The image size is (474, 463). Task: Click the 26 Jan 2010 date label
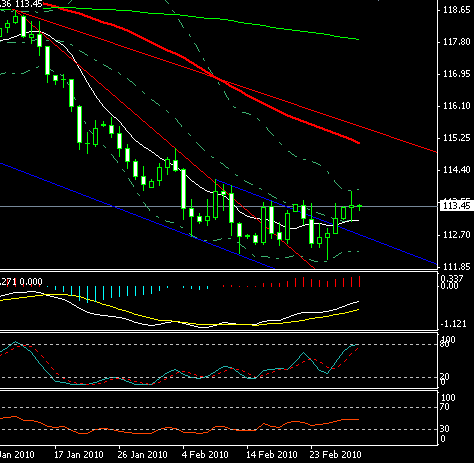click(142, 455)
